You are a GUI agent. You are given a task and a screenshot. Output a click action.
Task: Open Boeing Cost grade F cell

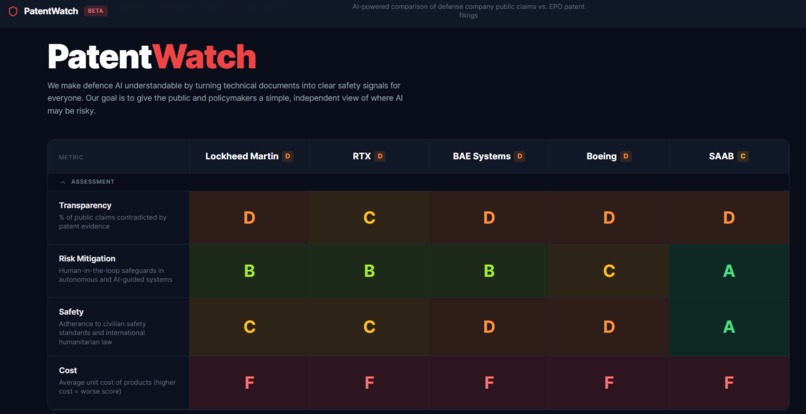609,383
